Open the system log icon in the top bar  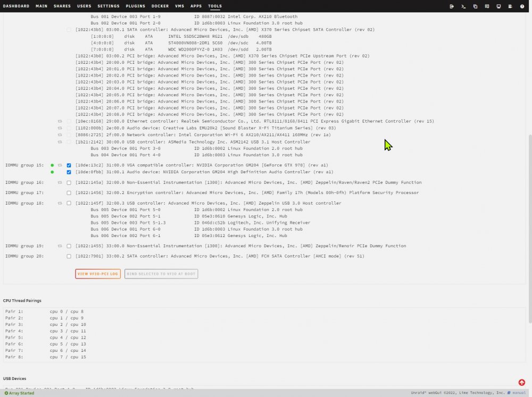[x=510, y=6]
